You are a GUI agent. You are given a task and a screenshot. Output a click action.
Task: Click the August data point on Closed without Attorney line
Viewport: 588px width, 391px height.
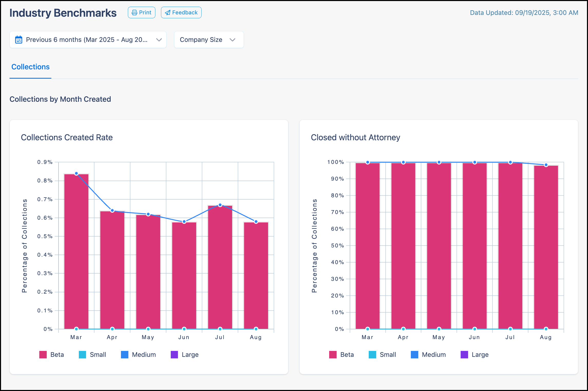click(545, 165)
